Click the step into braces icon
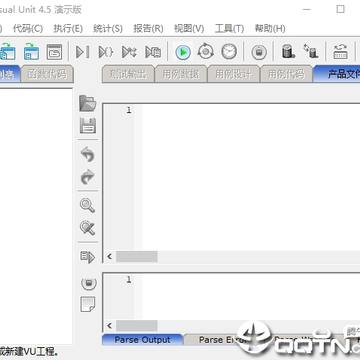Image resolution: width=360 pixels, height=360 pixels. (x=106, y=52)
